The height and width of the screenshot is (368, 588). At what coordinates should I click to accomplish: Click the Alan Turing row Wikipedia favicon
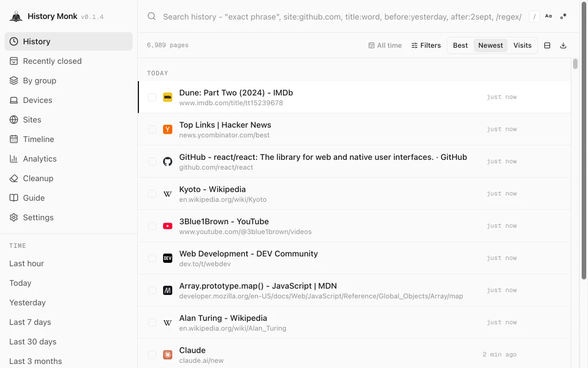point(168,323)
